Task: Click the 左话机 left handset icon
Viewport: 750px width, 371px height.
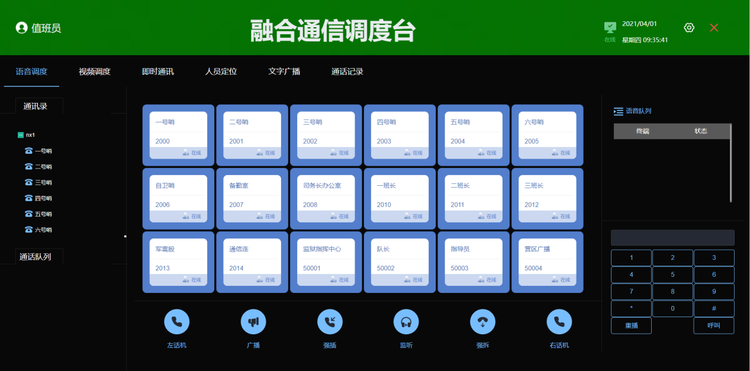Action: 176,322
